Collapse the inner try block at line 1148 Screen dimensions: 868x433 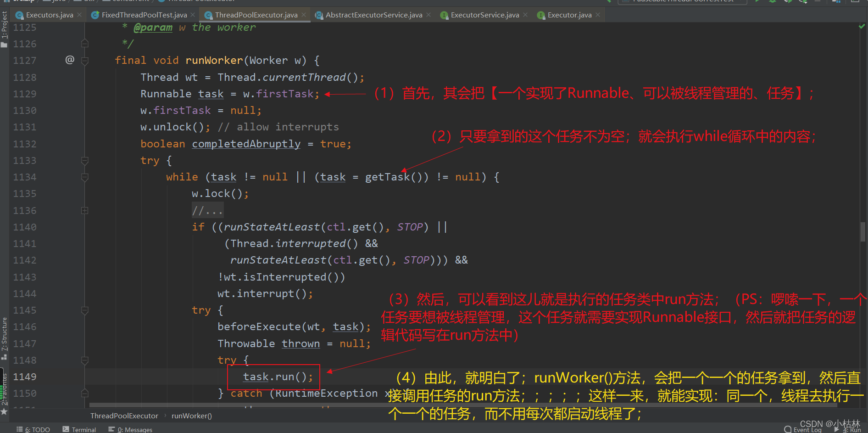85,360
